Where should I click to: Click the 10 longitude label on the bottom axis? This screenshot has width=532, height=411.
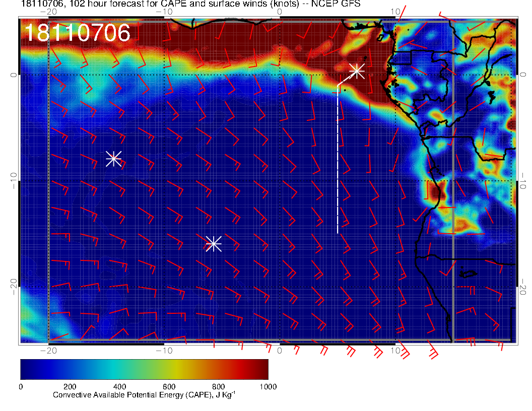[x=395, y=351]
